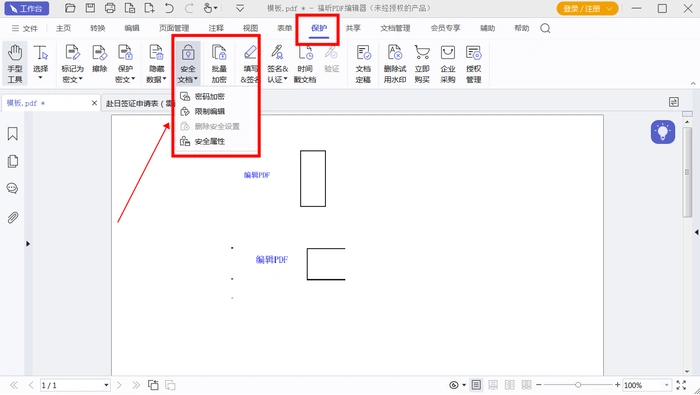700x395 pixels.
Task: Switch to the 转换 tab
Action: [x=98, y=28]
